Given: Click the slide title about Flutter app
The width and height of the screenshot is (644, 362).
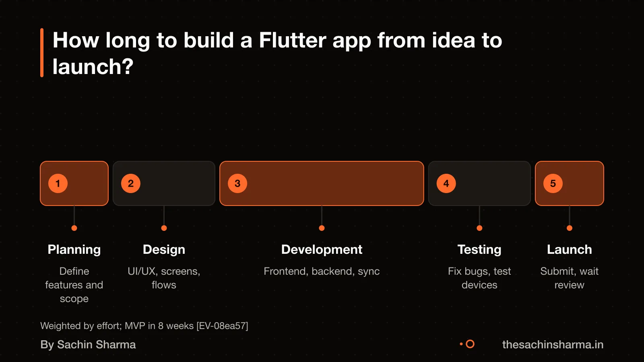Looking at the screenshot, I should pos(277,53).
